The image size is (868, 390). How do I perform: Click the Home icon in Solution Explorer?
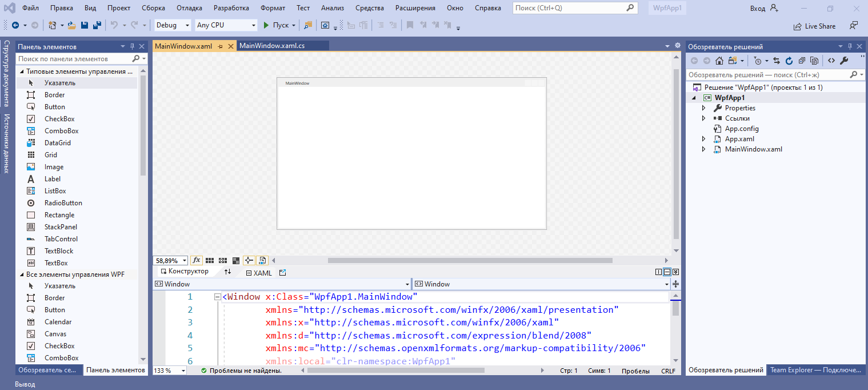click(719, 61)
